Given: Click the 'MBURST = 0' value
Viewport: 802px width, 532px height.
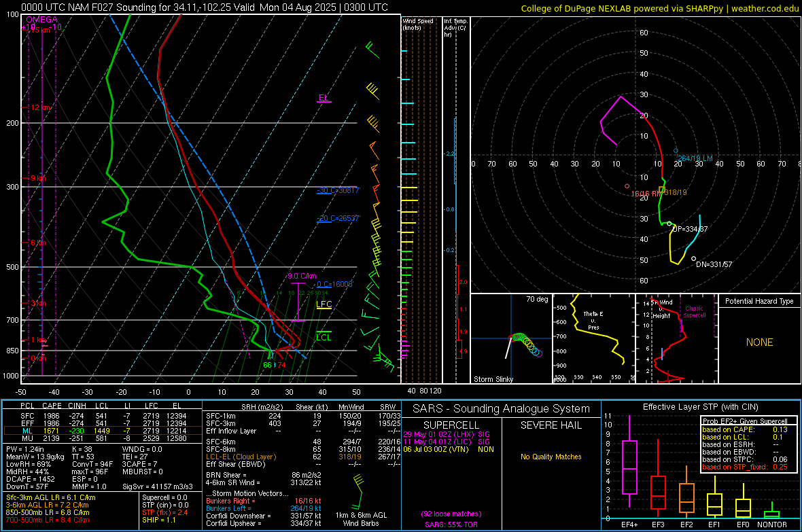Looking at the screenshot, I should click(x=143, y=472).
